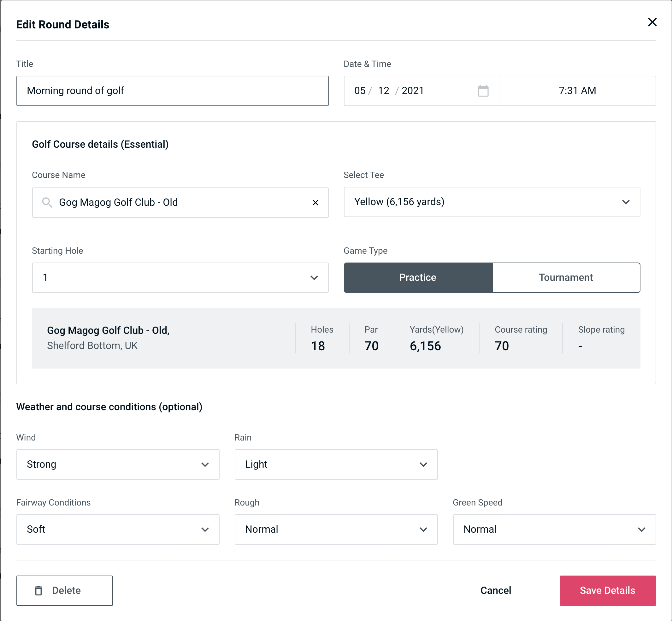
Task: Click the clear (X) icon in Course Name field
Action: point(315,203)
